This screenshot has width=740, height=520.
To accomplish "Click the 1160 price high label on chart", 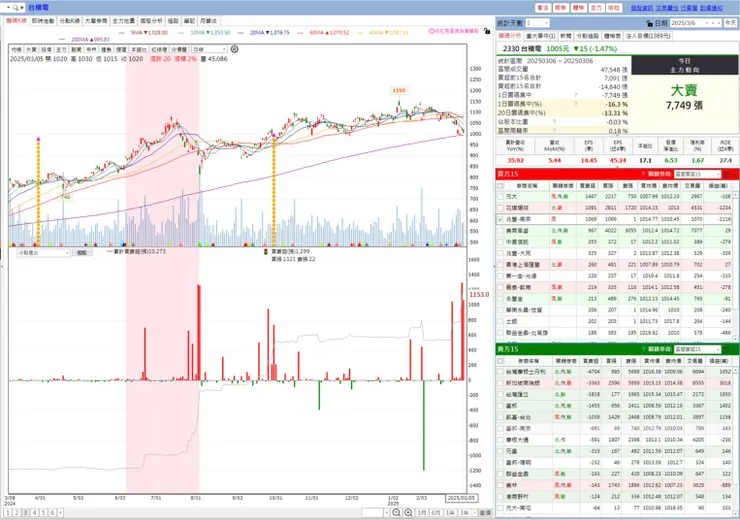I will click(x=399, y=90).
